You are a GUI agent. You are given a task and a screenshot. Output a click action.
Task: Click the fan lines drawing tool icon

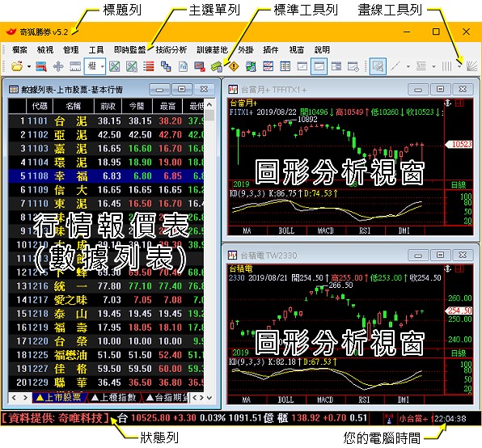471,66
